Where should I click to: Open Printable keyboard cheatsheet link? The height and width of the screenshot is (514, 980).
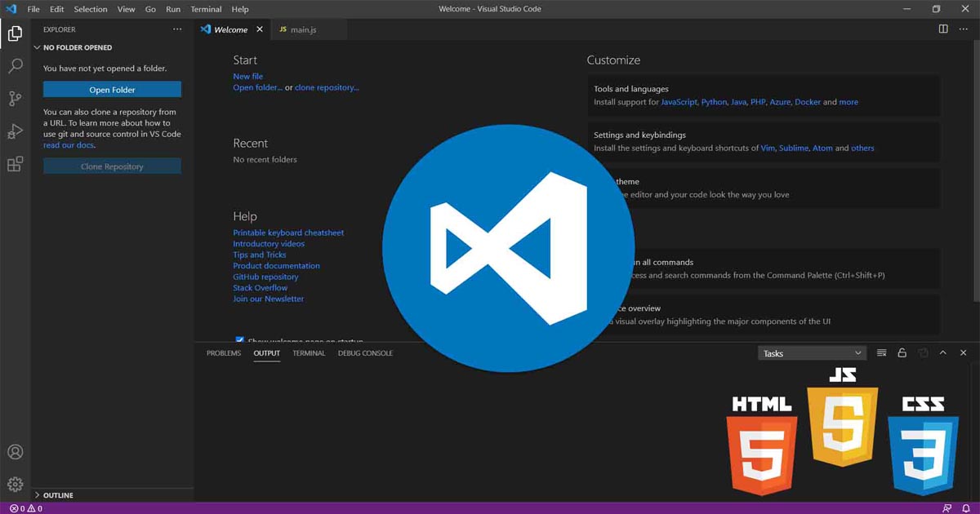288,233
